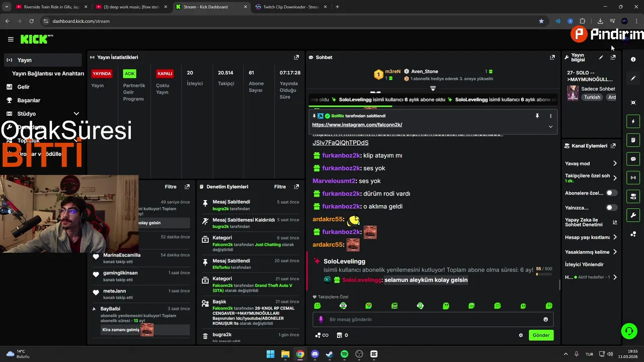This screenshot has width=644, height=362.
Task: Open the three-dot menu on the pinned message
Action: 550,116
